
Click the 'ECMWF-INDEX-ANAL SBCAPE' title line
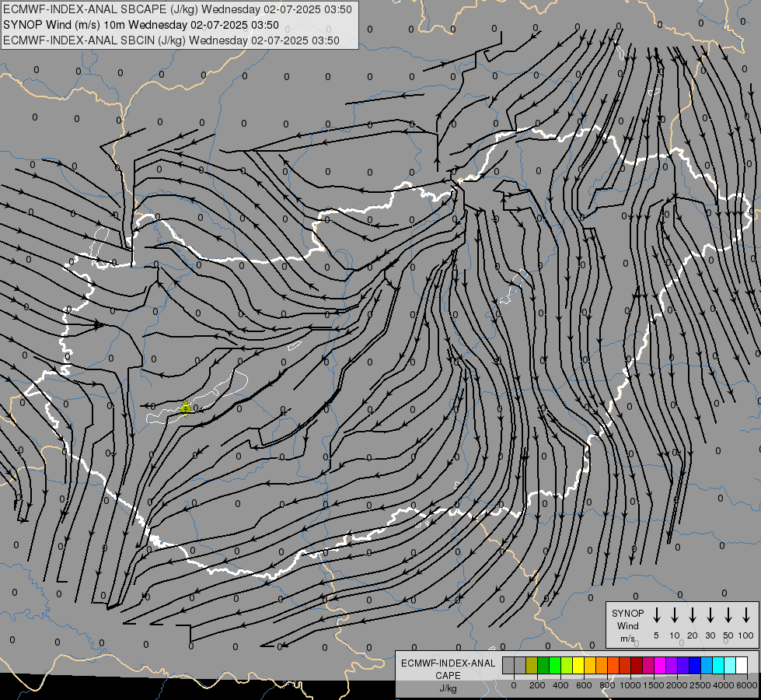coord(177,9)
